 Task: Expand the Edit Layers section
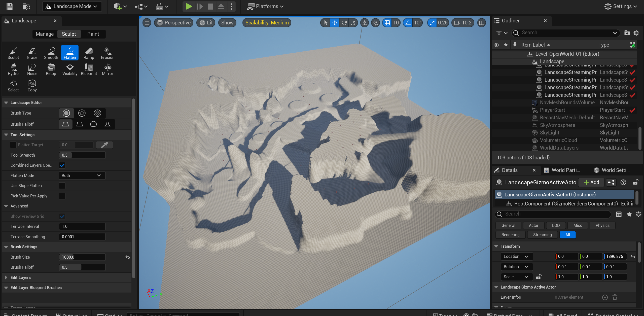click(6, 277)
